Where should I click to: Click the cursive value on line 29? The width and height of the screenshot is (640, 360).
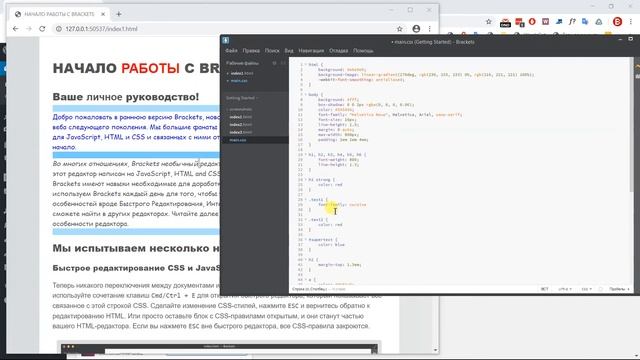click(x=358, y=204)
